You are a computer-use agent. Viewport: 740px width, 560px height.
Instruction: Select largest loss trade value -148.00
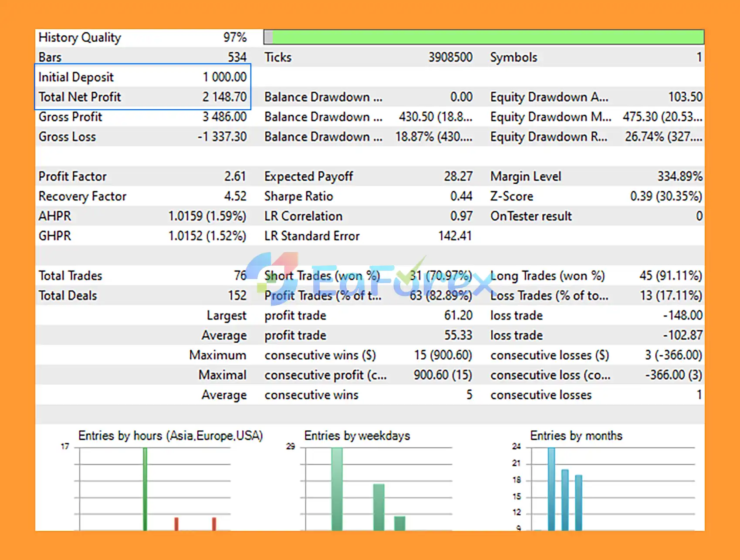pyautogui.click(x=683, y=315)
